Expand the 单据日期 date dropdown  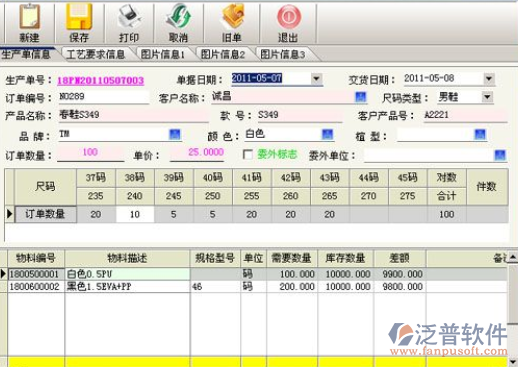pyautogui.click(x=316, y=79)
